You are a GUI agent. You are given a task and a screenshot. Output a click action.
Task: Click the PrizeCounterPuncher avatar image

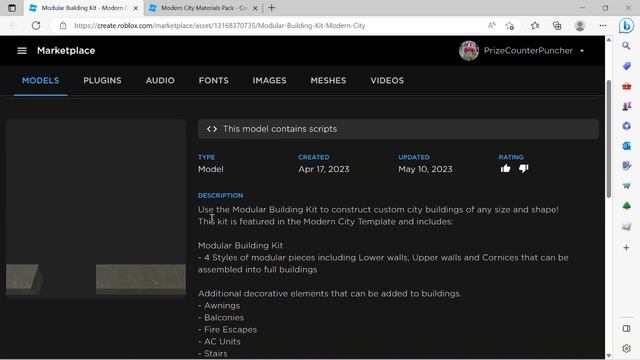(469, 51)
